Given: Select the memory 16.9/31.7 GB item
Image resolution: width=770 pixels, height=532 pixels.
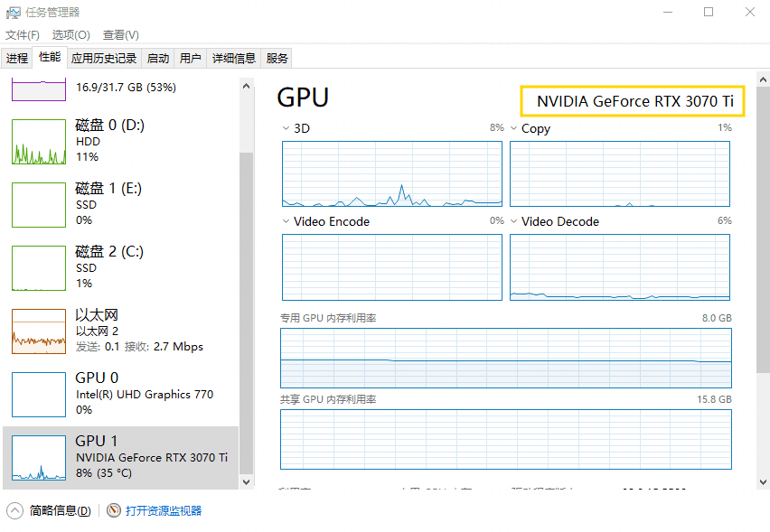Looking at the screenshot, I should [x=121, y=89].
